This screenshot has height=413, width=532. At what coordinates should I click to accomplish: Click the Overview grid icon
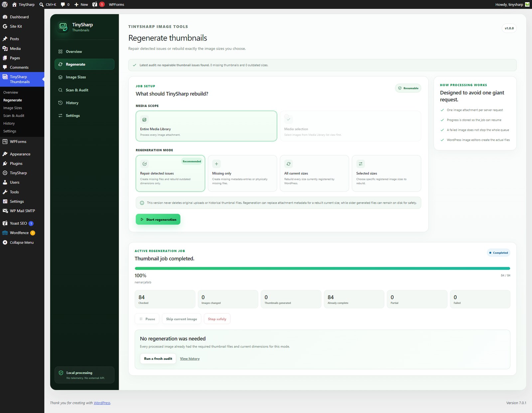pos(61,52)
